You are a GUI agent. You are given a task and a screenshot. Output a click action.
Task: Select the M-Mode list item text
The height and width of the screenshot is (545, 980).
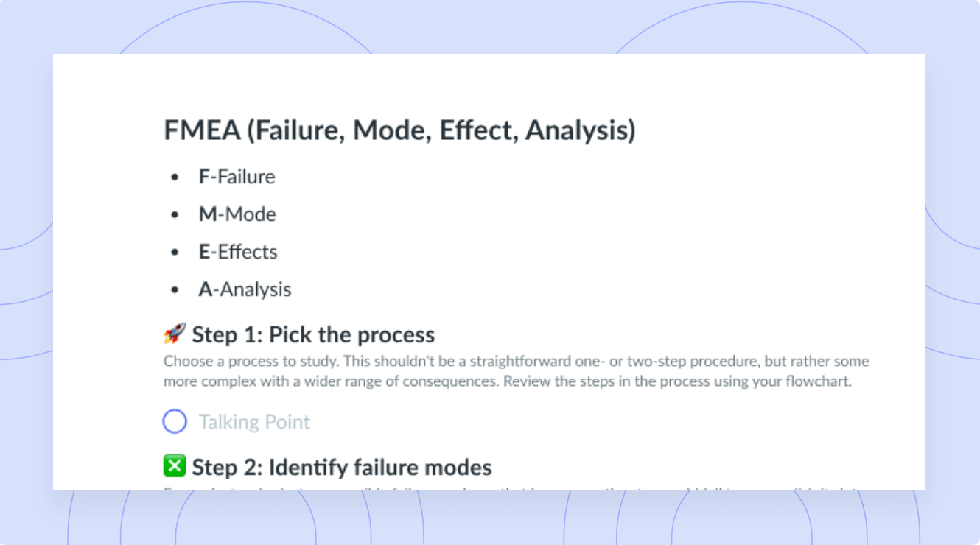pos(237,214)
